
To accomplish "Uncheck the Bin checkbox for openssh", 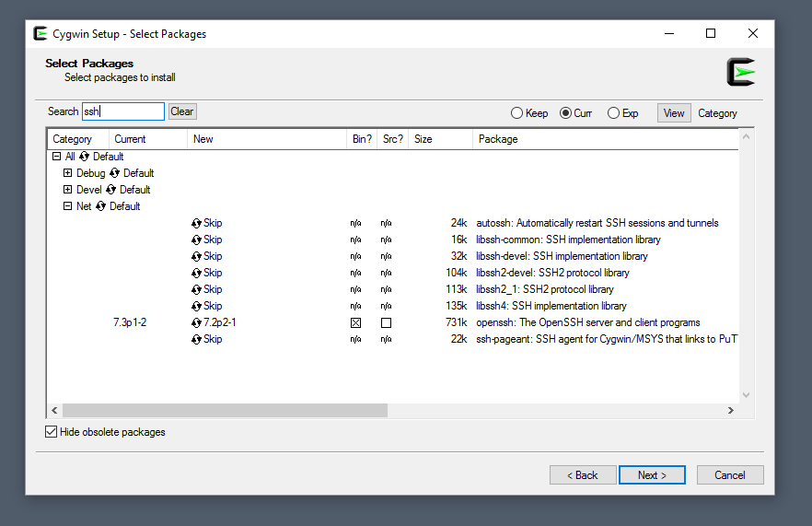I will 355,322.
